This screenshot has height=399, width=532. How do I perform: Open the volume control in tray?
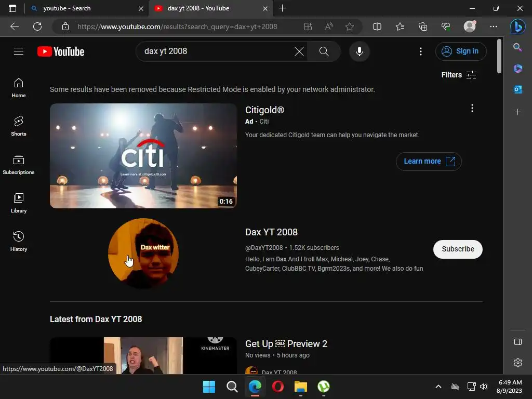click(x=484, y=387)
